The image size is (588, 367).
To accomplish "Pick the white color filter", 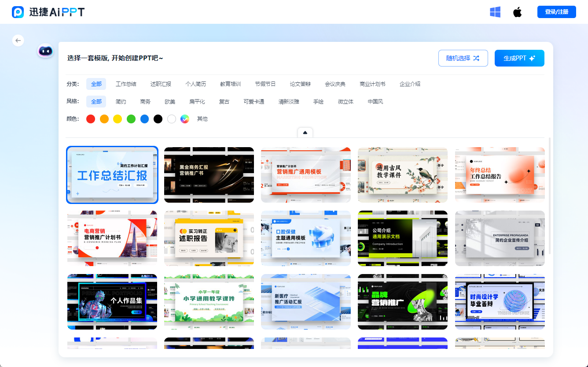I will pyautogui.click(x=172, y=119).
